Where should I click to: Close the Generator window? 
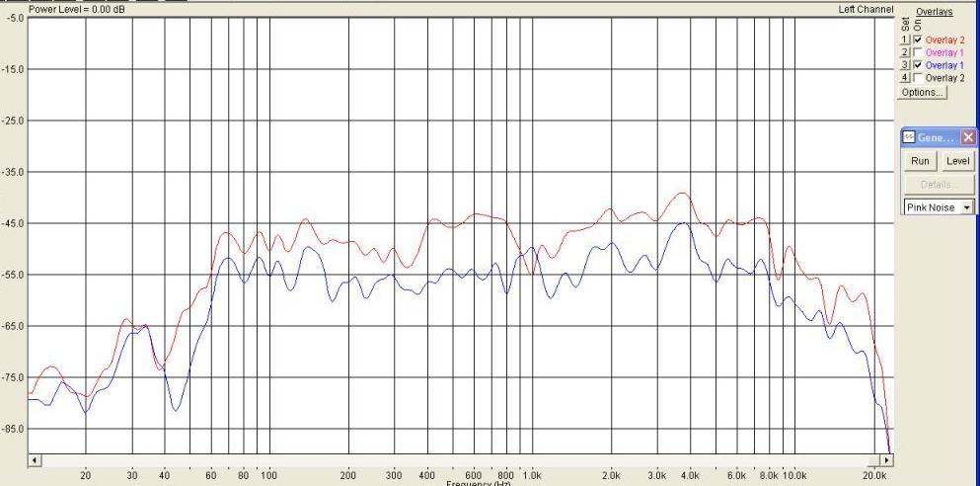click(x=968, y=137)
